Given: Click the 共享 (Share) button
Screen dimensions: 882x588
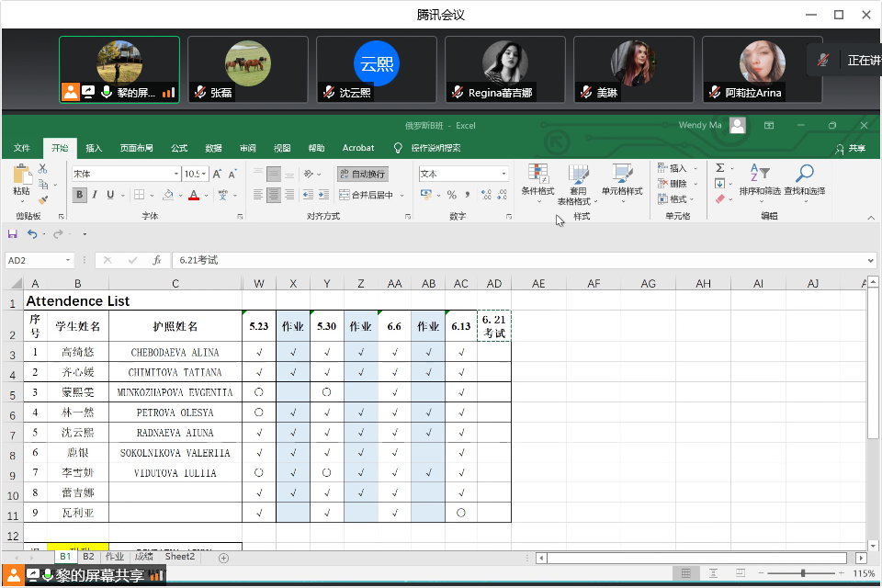Looking at the screenshot, I should [850, 148].
